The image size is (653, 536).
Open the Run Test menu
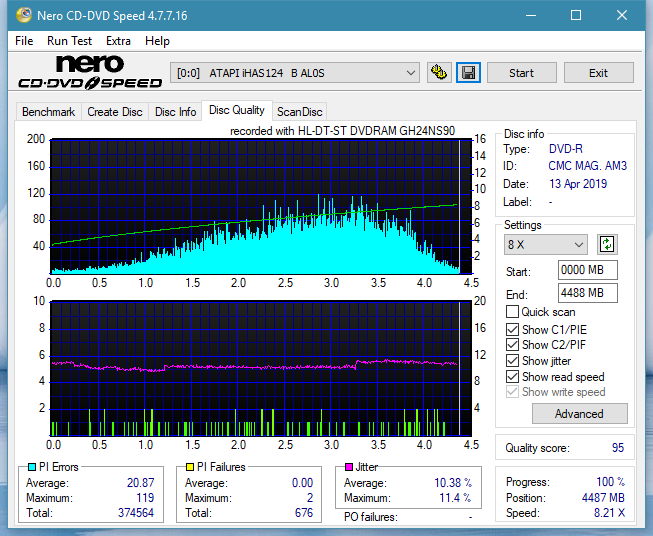tap(69, 41)
